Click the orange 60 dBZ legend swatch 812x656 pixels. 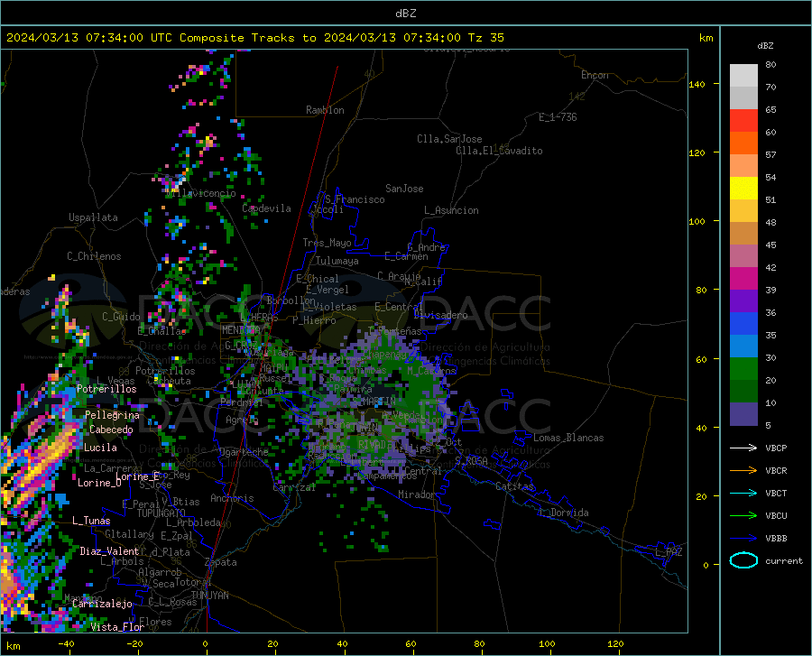pos(743,143)
